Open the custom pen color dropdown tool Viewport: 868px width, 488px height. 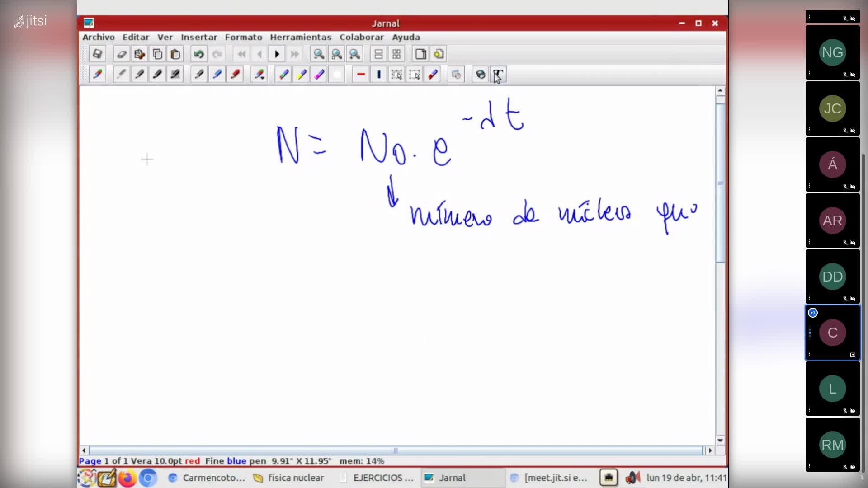[x=259, y=75]
